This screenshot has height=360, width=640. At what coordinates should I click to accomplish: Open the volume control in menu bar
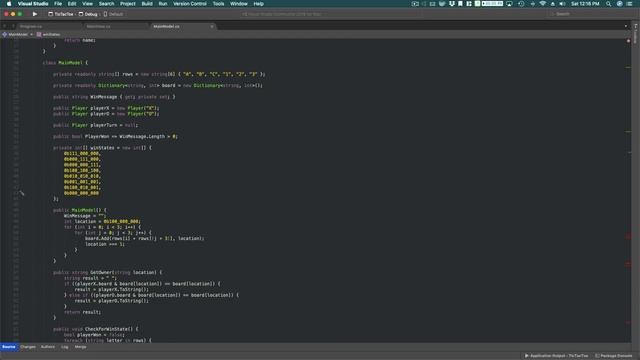tap(562, 4)
